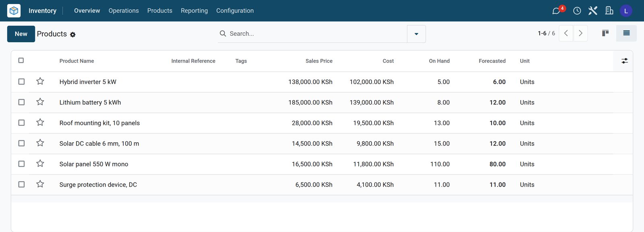This screenshot has width=644, height=232.
Task: Open the Products gear actions menu
Action: [x=73, y=35]
